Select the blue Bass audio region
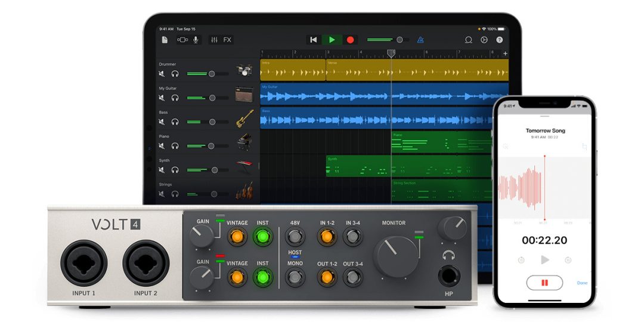Viewport: 644px width, 322px height. click(376, 118)
